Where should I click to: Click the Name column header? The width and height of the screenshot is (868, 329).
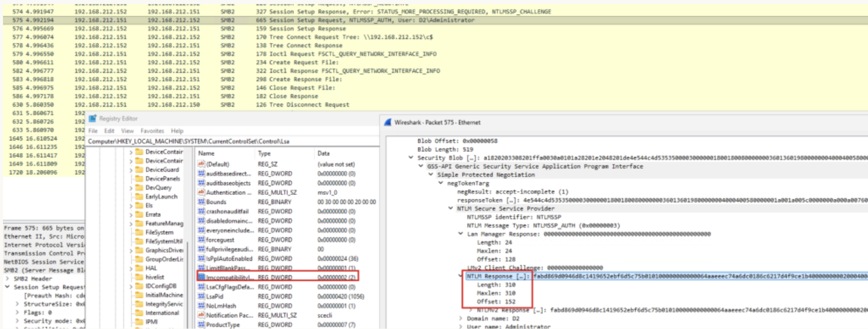pos(207,153)
